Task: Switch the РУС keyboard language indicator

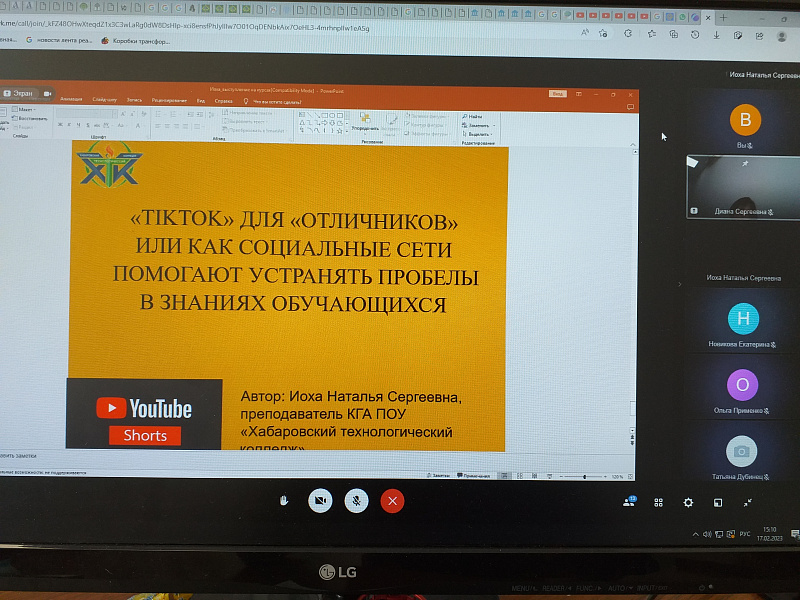Action: click(x=745, y=534)
